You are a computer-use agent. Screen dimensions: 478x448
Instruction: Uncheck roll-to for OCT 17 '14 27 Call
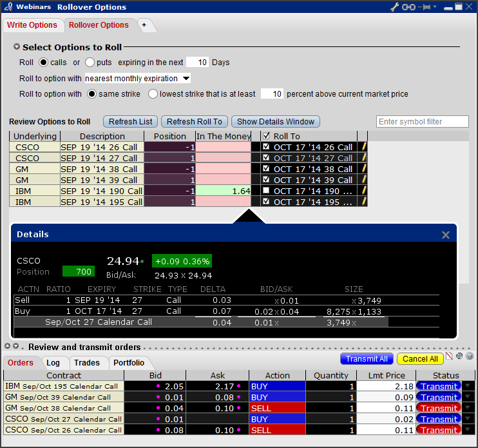(266, 157)
